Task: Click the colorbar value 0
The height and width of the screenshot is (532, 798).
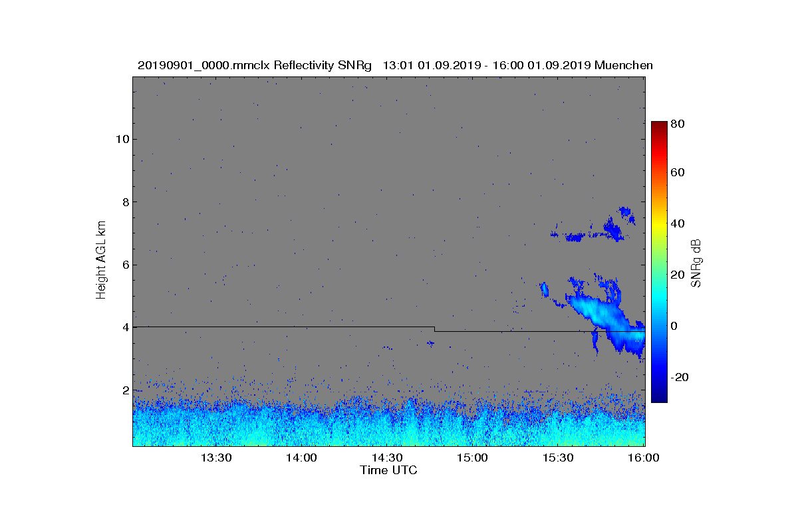Action: [674, 326]
